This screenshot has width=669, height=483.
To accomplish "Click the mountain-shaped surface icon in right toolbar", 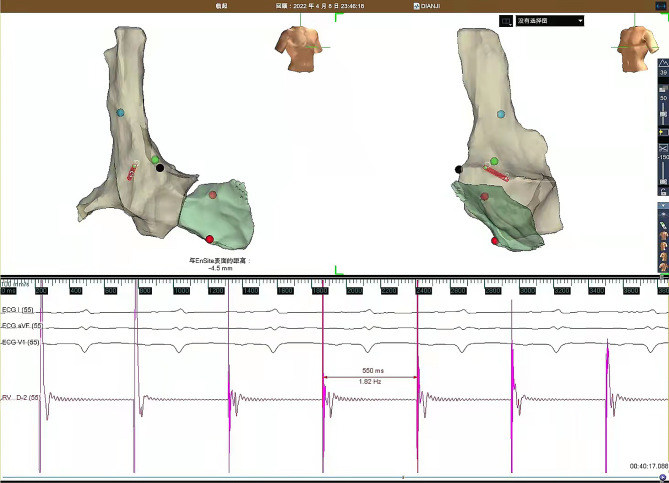I will click(663, 63).
